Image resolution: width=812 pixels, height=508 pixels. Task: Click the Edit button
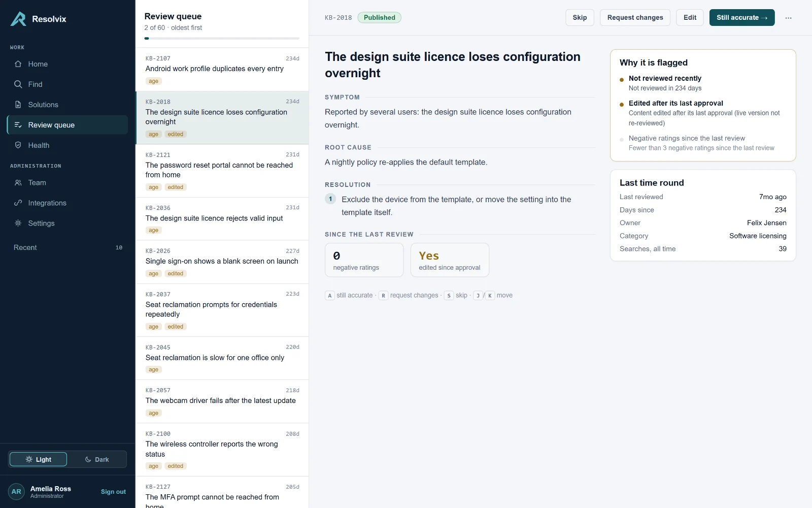[x=690, y=17]
